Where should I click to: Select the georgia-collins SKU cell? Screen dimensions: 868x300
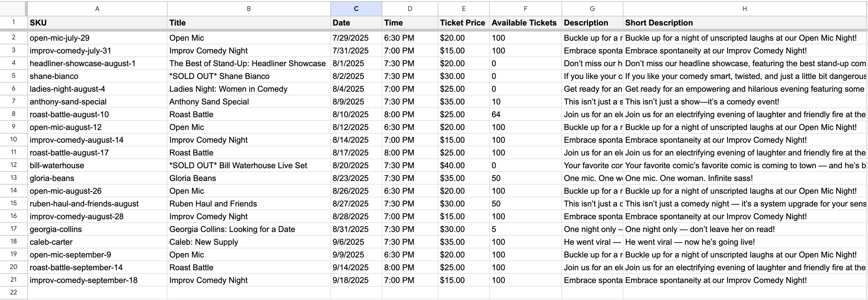click(x=97, y=229)
